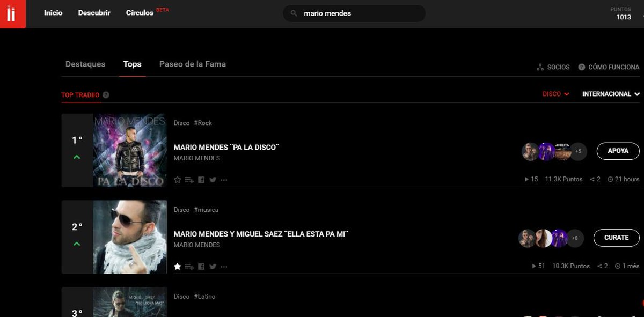
Task: Share PA LA DISCO on Twitter
Action: (x=213, y=180)
